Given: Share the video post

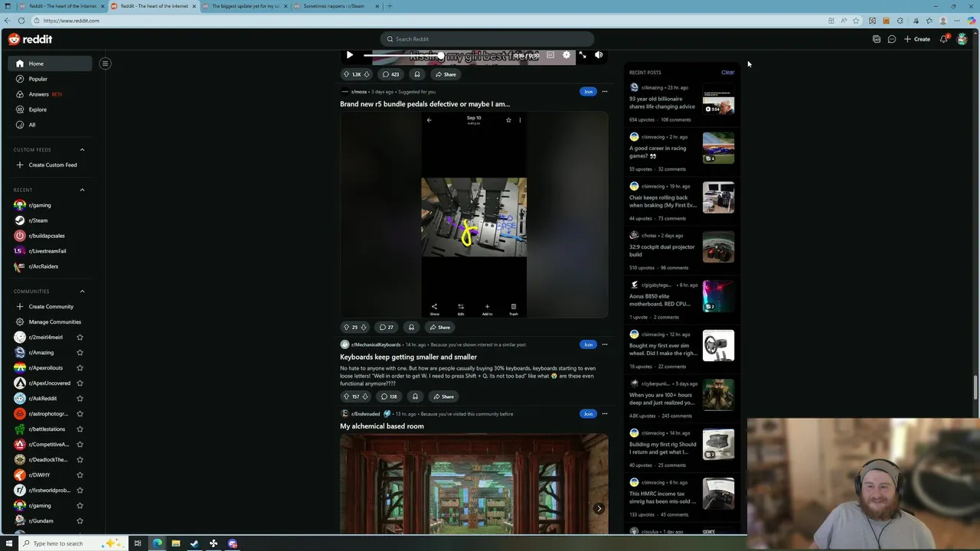Looking at the screenshot, I should (446, 74).
